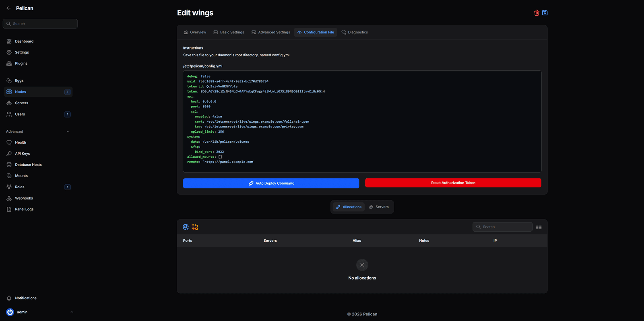Delete the node with the red trash icon
The width and height of the screenshot is (644, 321).
537,13
